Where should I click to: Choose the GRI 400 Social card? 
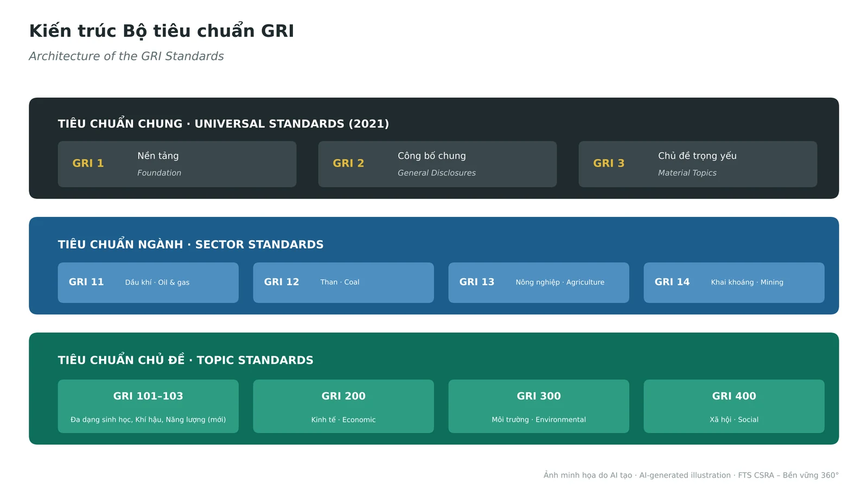click(734, 406)
